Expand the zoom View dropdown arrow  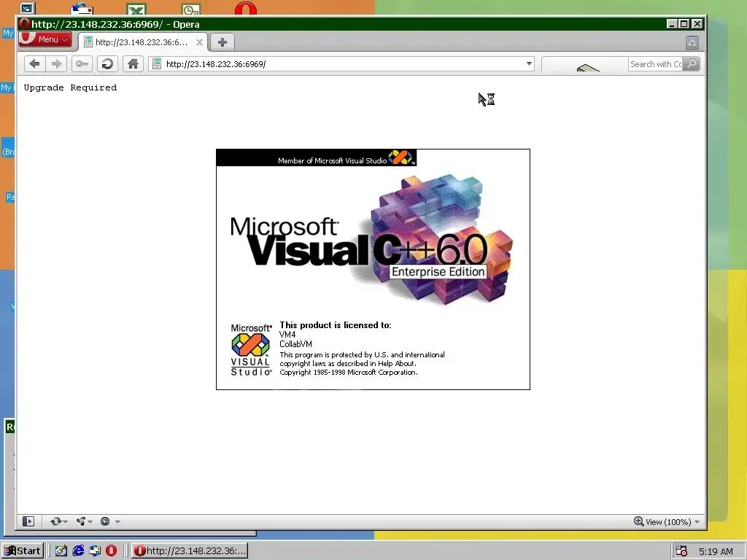click(697, 522)
